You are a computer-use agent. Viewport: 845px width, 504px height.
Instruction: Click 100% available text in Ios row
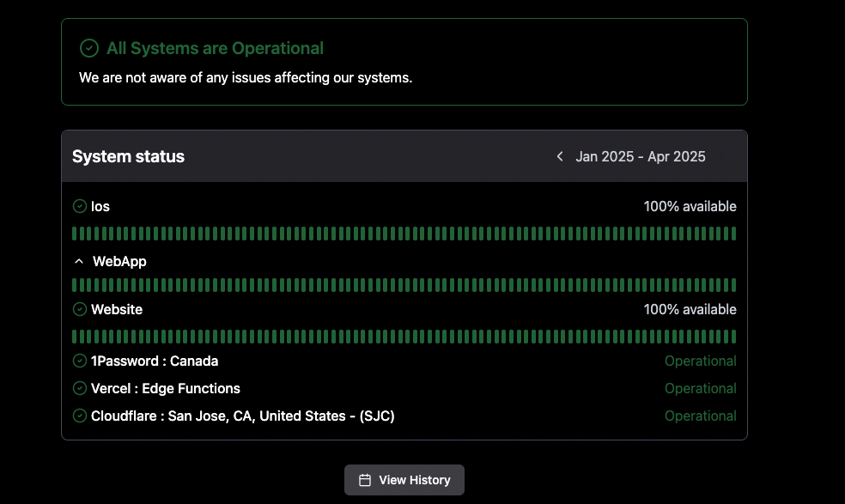click(x=690, y=206)
